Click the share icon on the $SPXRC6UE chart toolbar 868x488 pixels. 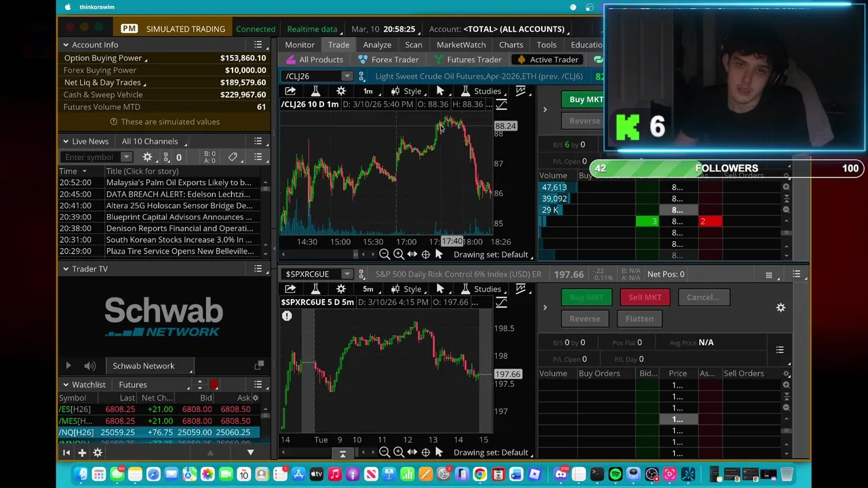tap(290, 289)
